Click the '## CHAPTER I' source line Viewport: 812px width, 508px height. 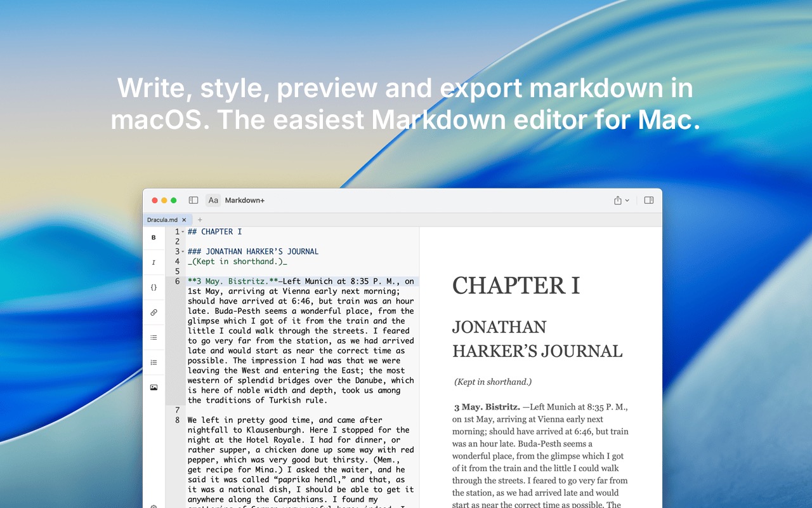[214, 232]
